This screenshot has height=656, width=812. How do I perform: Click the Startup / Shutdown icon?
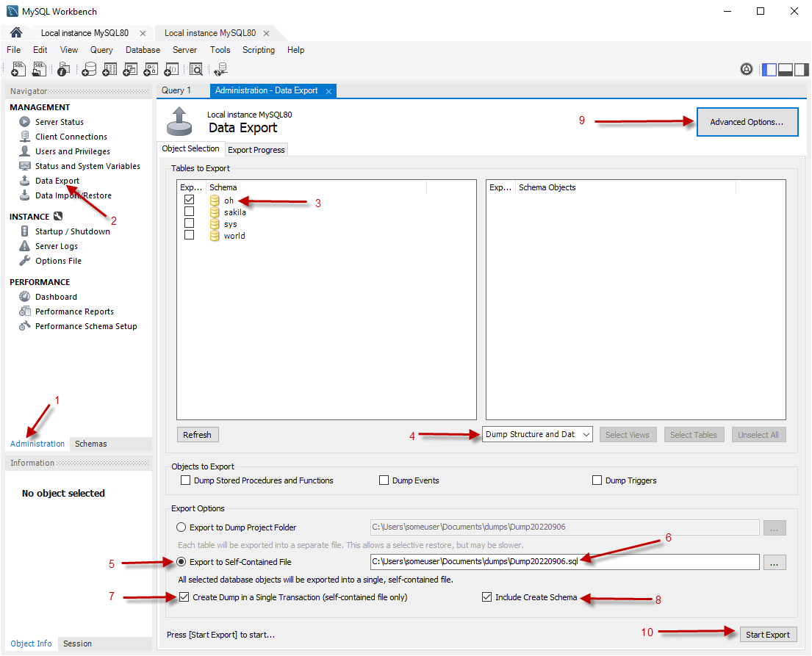click(x=24, y=231)
